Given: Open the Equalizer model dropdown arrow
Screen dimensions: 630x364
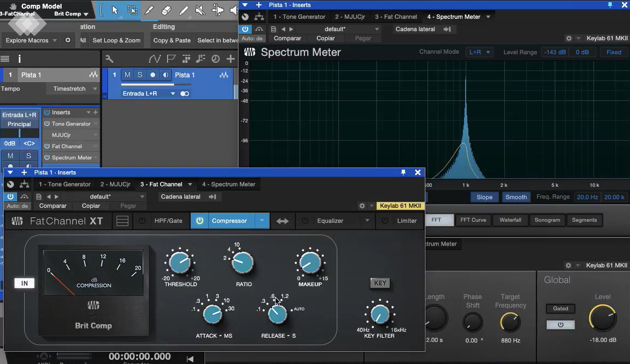Looking at the screenshot, I should point(367,221).
